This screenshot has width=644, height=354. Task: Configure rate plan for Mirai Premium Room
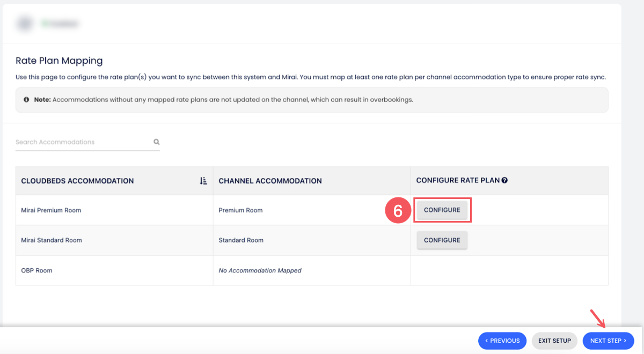(x=442, y=210)
